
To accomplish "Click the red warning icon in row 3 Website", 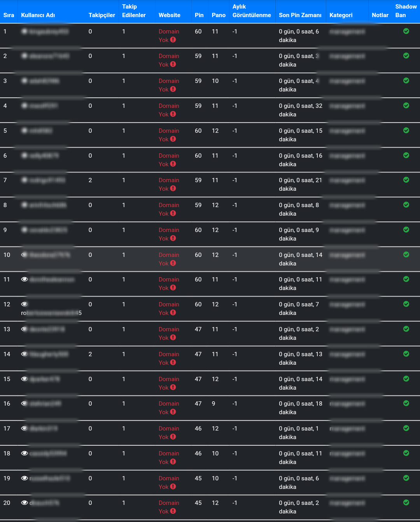I will [x=173, y=89].
